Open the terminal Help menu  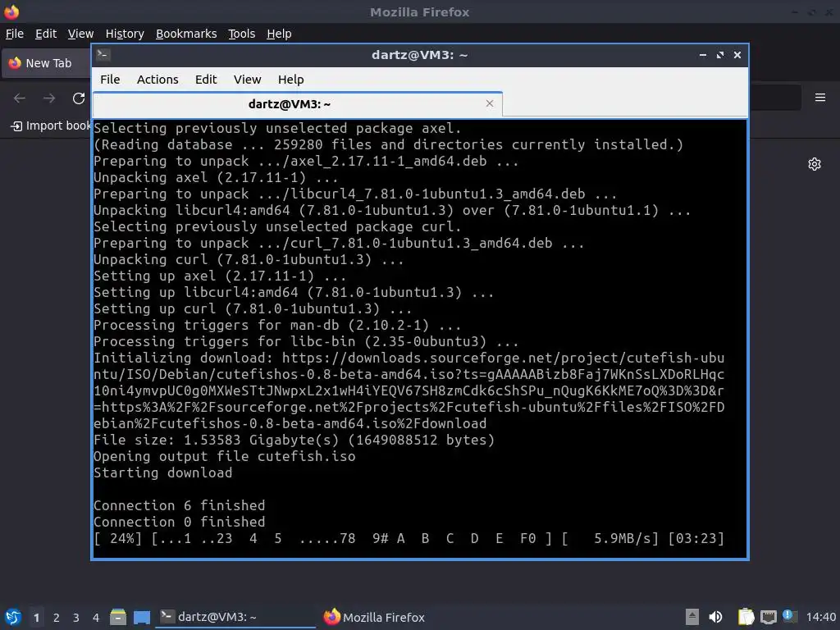pyautogui.click(x=291, y=80)
